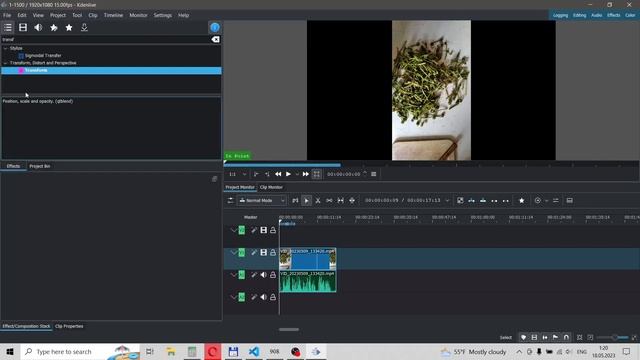
Task: Toggle monitor edit mode icon
Action: [317, 174]
